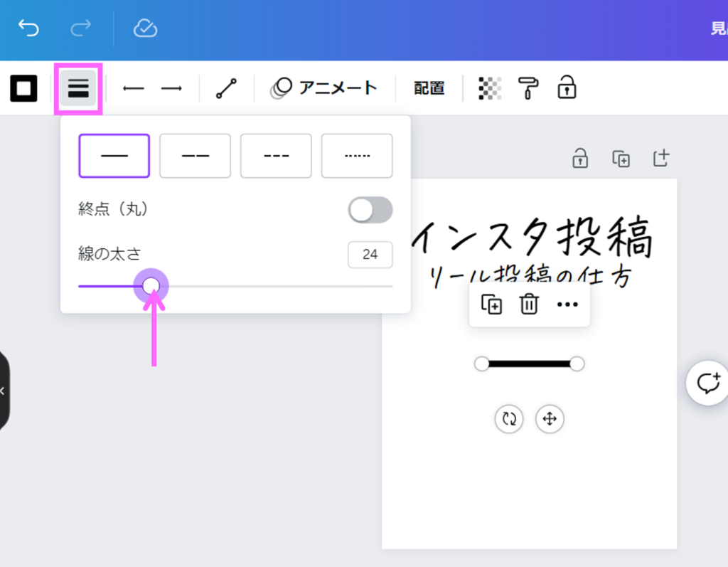This screenshot has height=567, width=728.
Task: Click the lock icon in toolbar
Action: [567, 88]
